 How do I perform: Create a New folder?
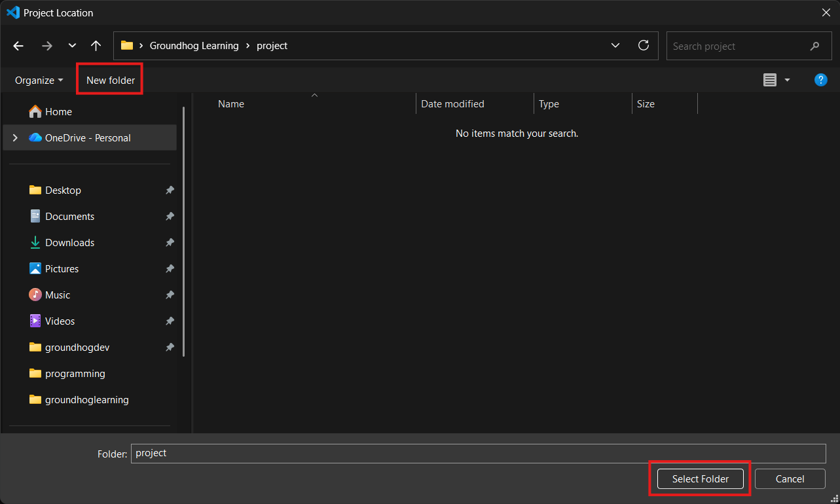coord(111,81)
